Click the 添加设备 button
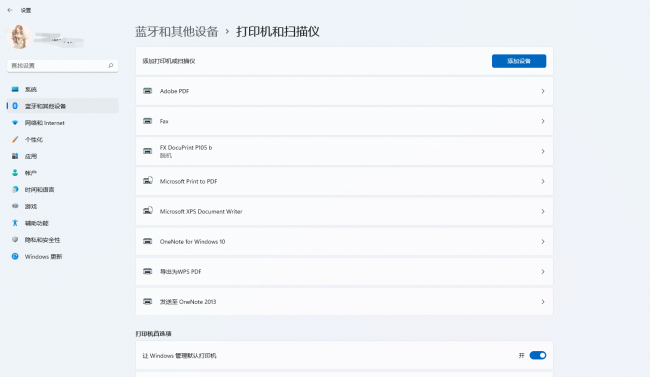 pyautogui.click(x=519, y=61)
